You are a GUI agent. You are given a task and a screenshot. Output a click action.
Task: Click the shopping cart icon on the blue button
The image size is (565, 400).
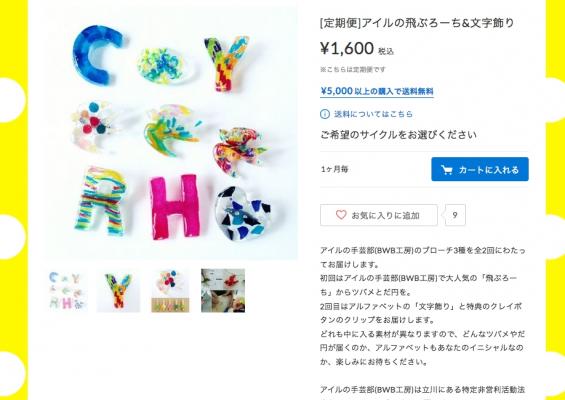447,170
